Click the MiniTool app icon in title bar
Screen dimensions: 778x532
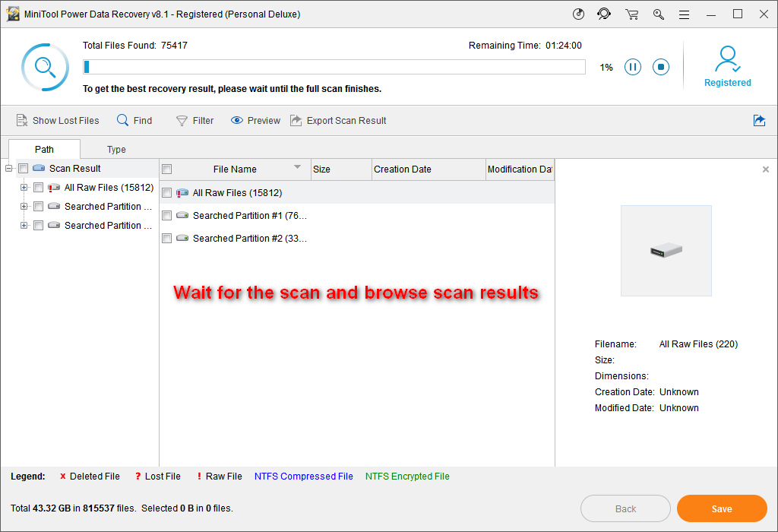click(x=12, y=14)
